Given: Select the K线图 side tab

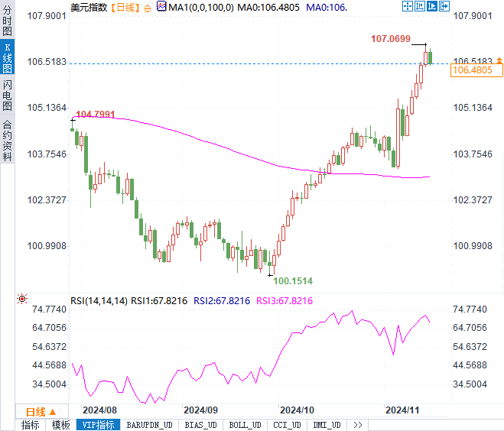Looking at the screenshot, I should (7, 60).
